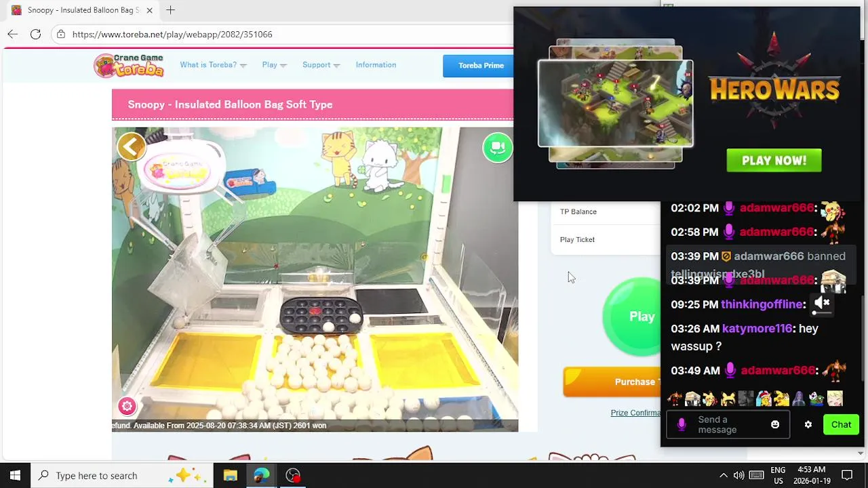Click the Pikachu emote in 02:02 PM message

click(x=833, y=210)
